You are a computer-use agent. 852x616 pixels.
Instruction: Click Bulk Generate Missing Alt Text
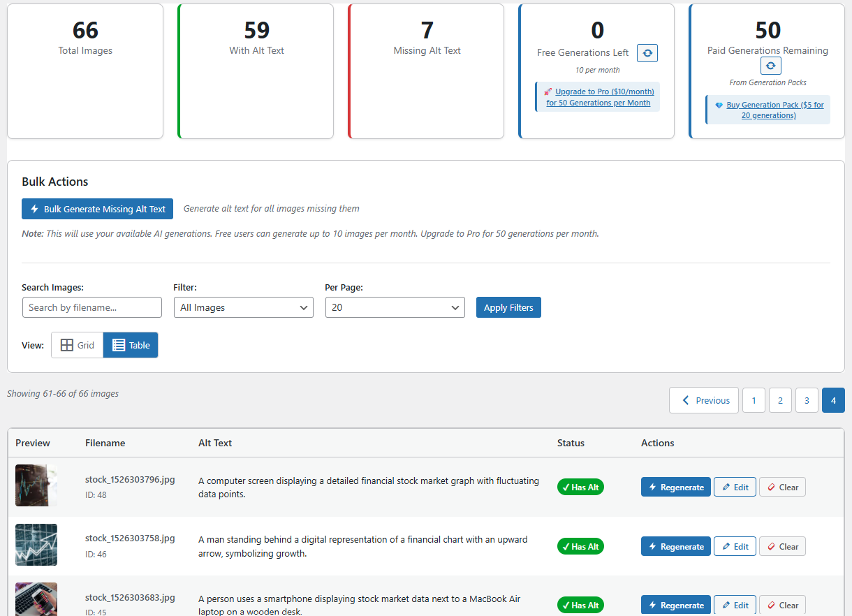(x=97, y=208)
